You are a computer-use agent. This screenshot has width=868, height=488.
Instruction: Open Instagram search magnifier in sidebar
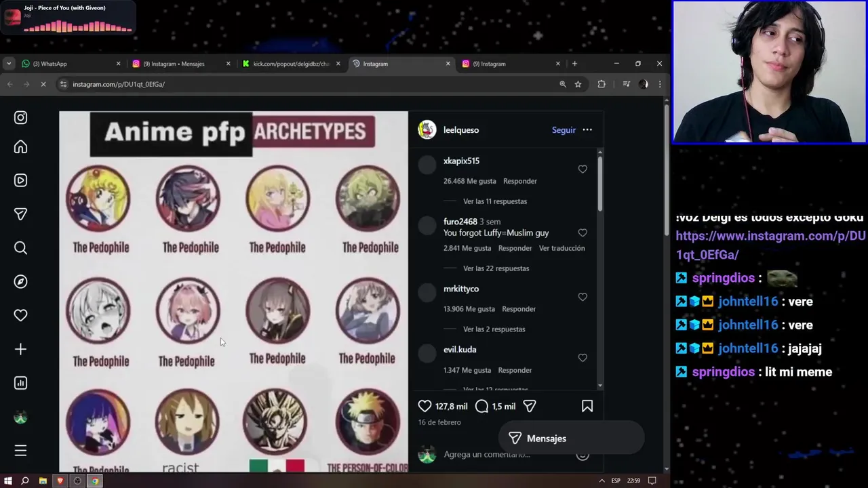click(20, 248)
